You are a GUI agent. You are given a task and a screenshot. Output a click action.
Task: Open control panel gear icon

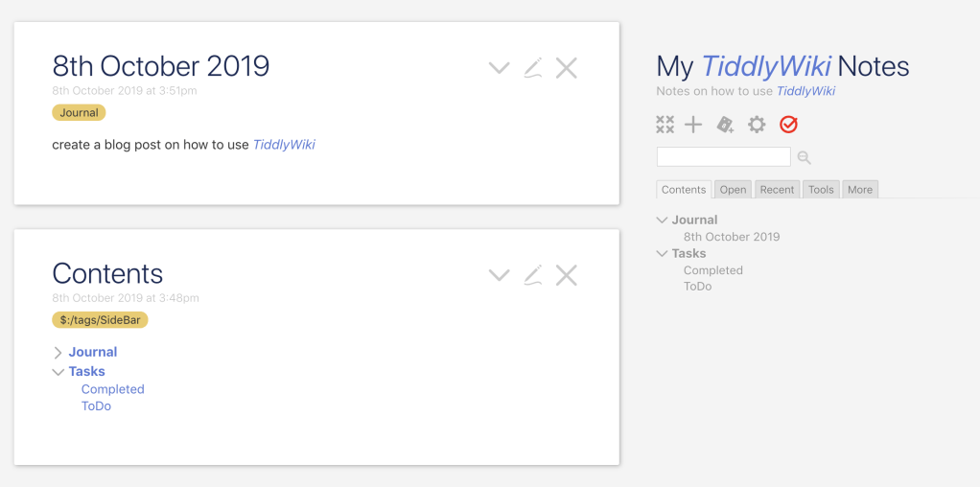point(757,125)
